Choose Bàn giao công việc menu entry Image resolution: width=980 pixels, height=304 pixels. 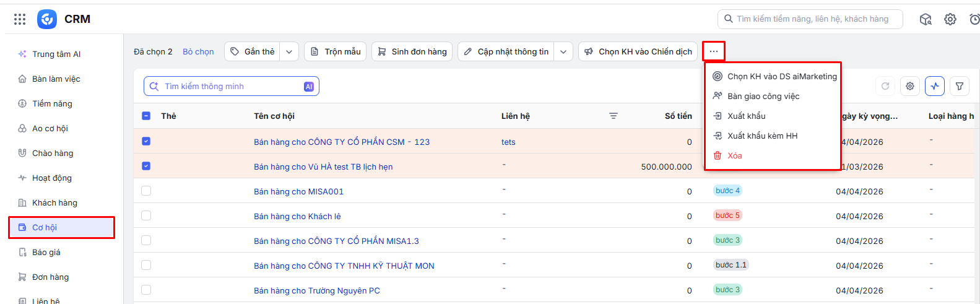774,96
